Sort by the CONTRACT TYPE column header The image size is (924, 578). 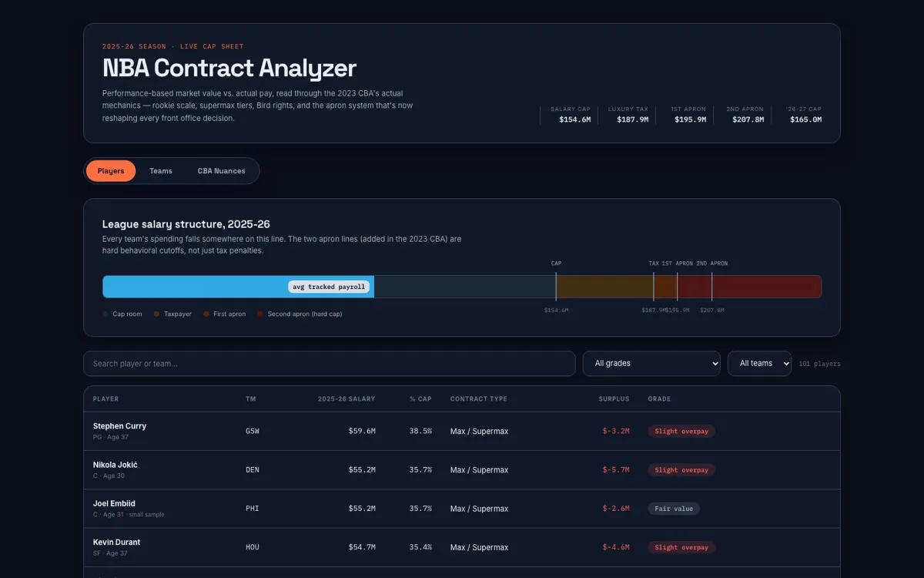479,399
